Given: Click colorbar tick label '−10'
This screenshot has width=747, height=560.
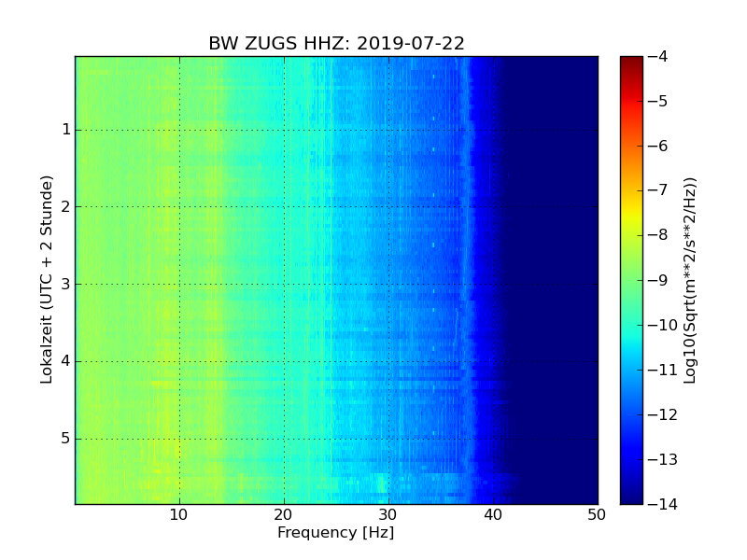Looking at the screenshot, I should point(663,325).
